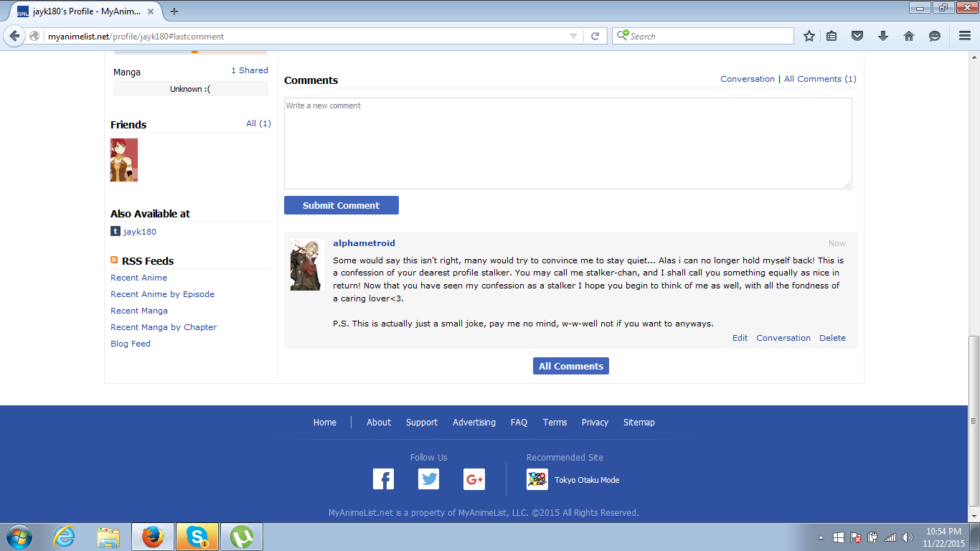
Task: Open Firefox hamburger menu
Action: 964,36
